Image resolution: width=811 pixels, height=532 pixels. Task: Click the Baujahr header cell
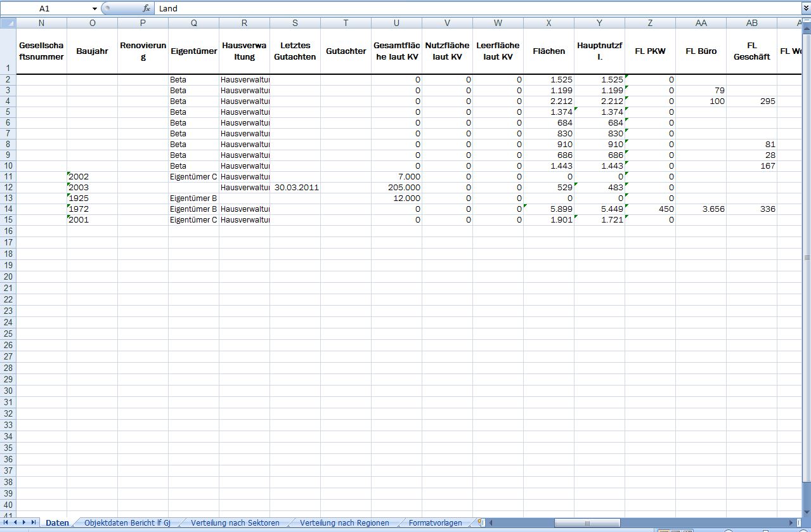tap(93, 51)
